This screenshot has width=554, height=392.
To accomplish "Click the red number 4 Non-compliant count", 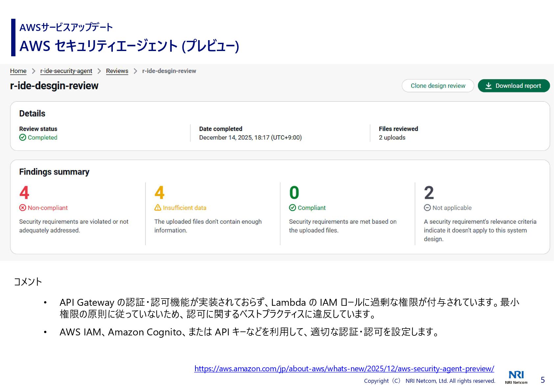I will [24, 193].
